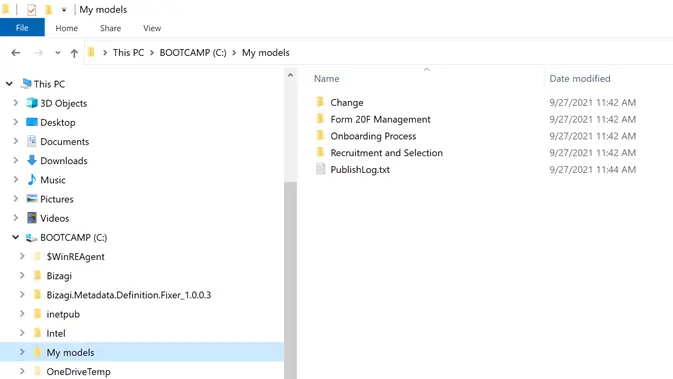Click My models in address bar
Viewport: 673px width, 379px height.
point(266,52)
